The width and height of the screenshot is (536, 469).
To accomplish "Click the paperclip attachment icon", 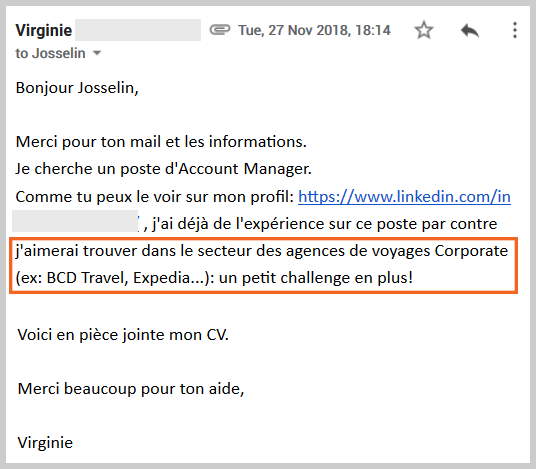I will click(220, 30).
